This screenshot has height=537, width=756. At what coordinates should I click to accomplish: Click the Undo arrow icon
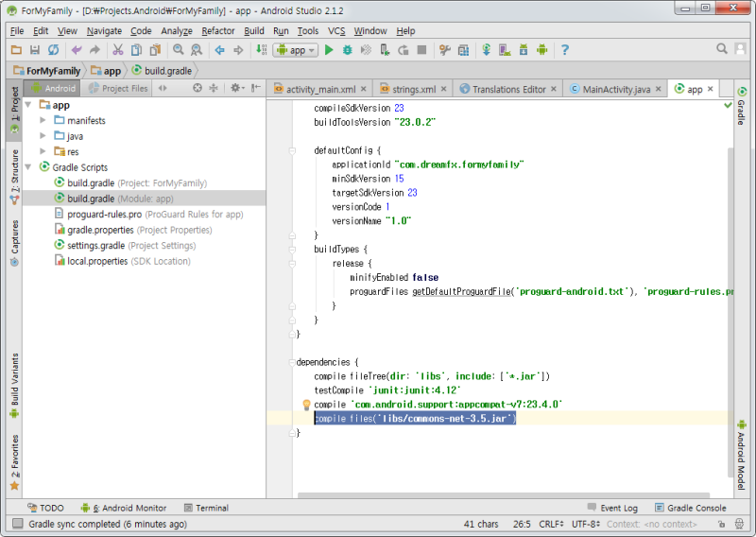[x=77, y=50]
